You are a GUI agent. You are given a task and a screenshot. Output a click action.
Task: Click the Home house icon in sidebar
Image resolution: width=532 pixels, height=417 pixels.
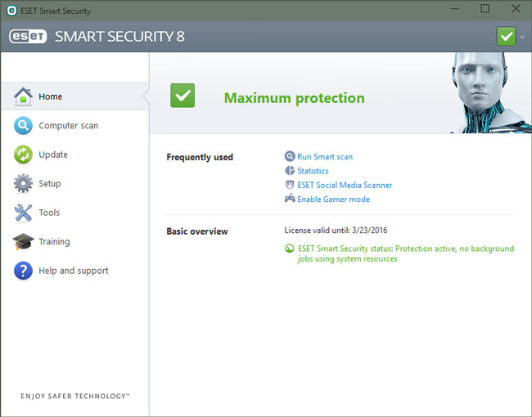(x=23, y=96)
